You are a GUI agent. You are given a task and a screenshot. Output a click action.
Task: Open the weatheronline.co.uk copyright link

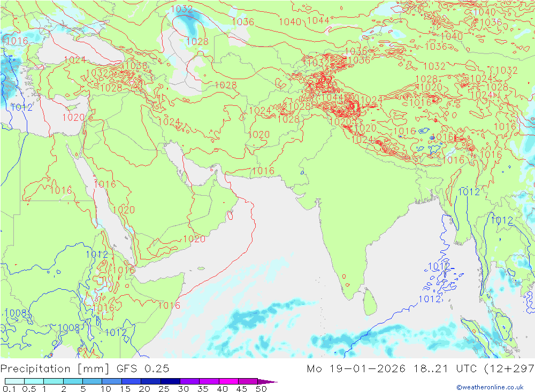tap(490, 387)
